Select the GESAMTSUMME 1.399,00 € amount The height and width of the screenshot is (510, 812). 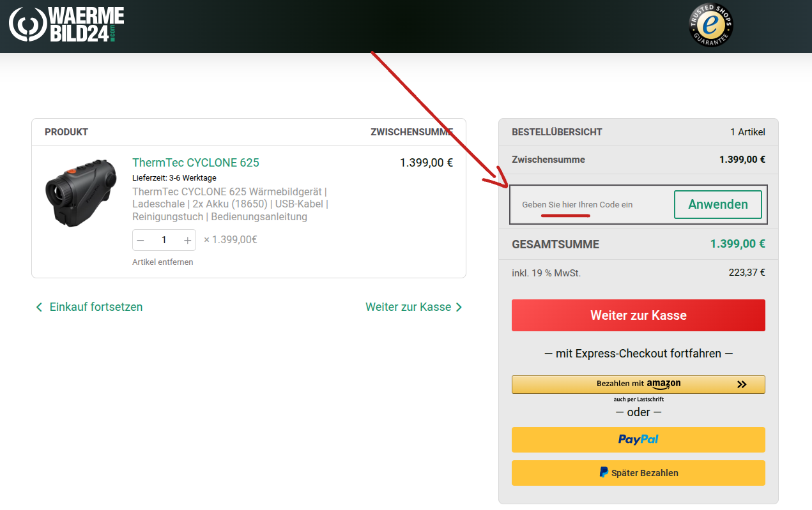738,244
